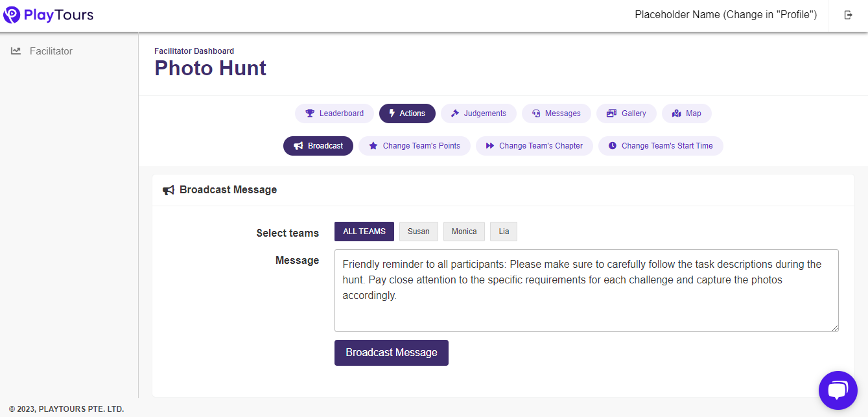
Task: Open Messages using its speech icon
Action: (535, 113)
